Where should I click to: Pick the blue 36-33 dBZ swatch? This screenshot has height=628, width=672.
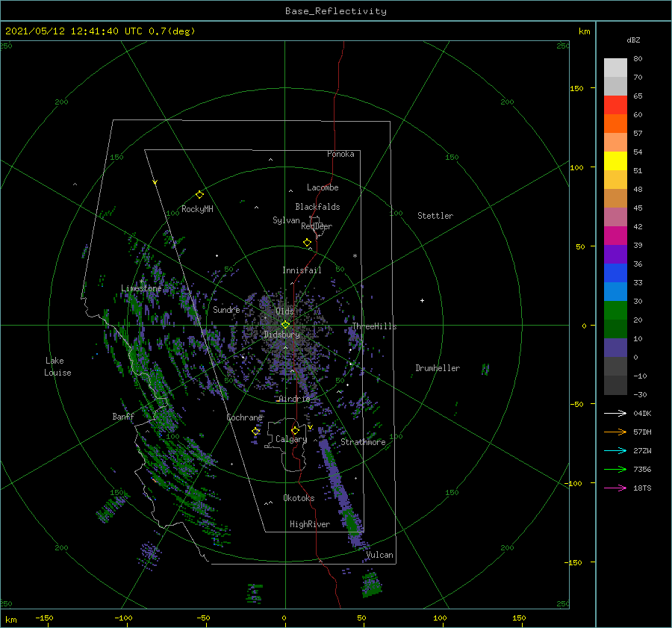click(x=615, y=273)
